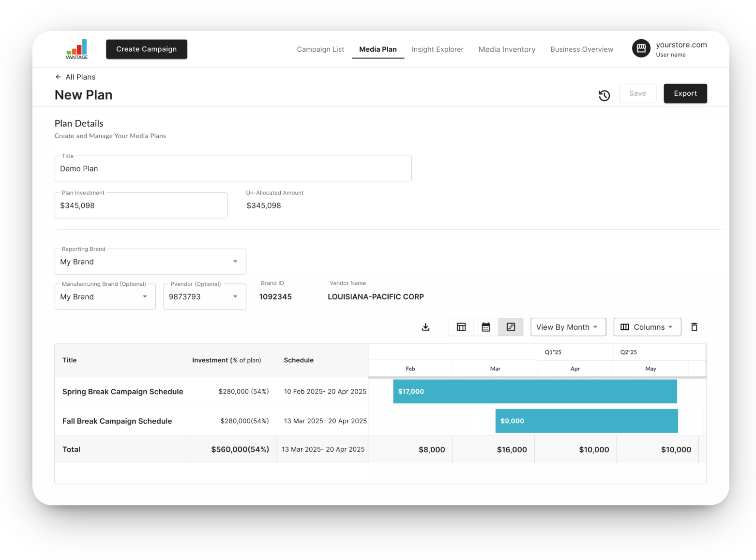Click the trash delete icon
756x560 pixels.
[x=694, y=327]
